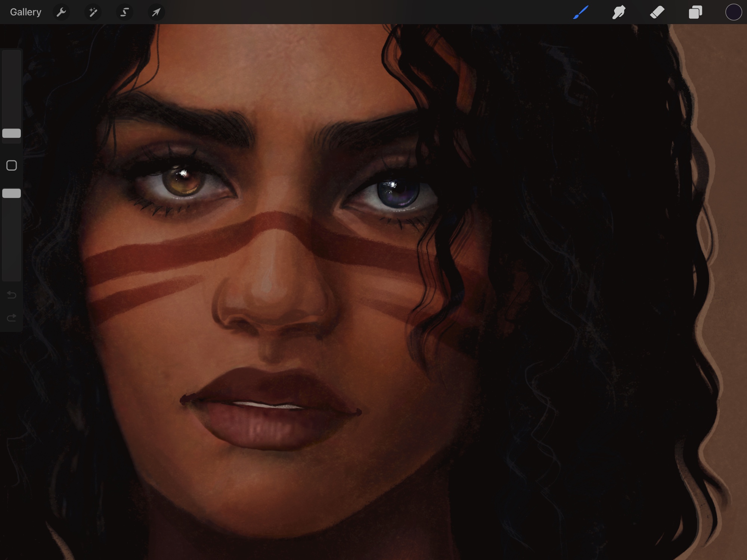
Task: Select the Eraser tool
Action: 657,12
